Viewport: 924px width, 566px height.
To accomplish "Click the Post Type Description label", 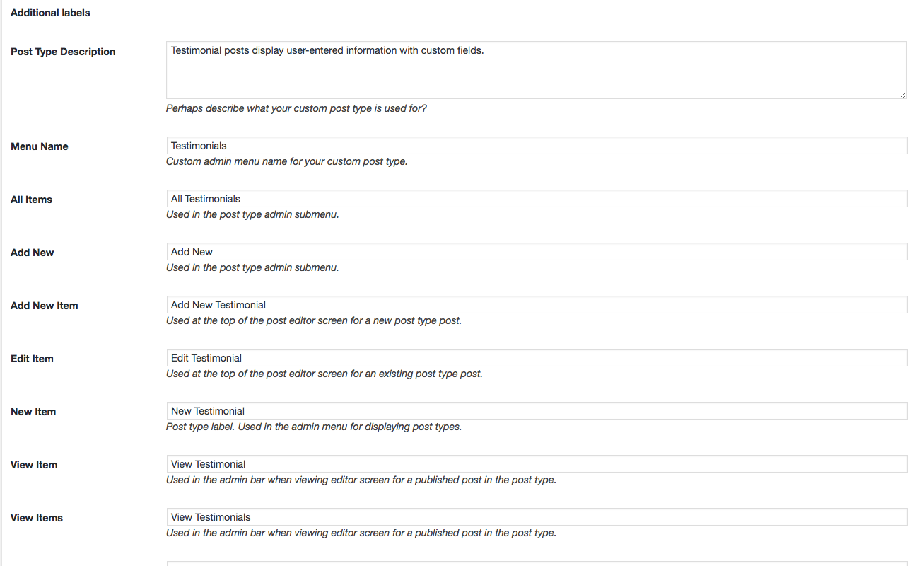I will click(x=63, y=52).
